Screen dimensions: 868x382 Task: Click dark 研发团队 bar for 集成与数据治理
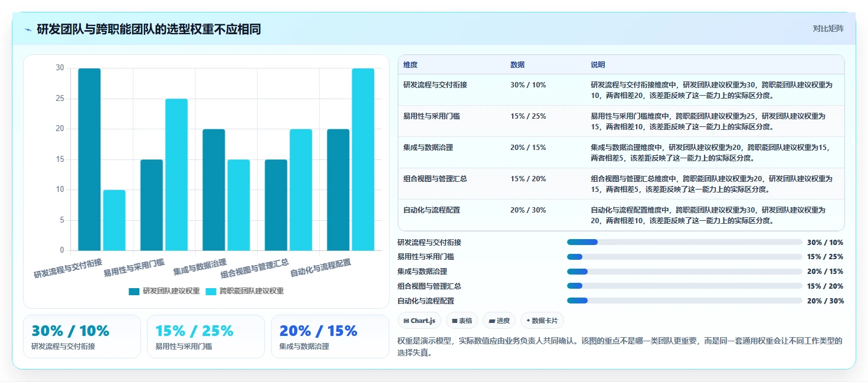214,190
